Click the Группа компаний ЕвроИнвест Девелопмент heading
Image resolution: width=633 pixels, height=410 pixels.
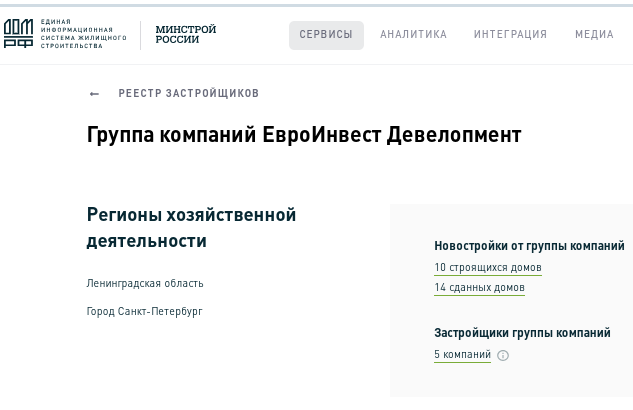point(304,135)
